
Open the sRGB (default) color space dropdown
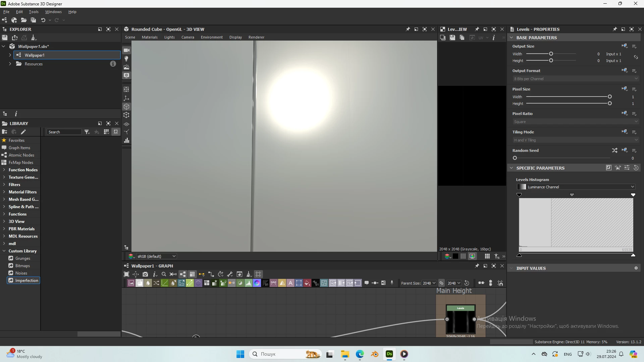(x=156, y=256)
